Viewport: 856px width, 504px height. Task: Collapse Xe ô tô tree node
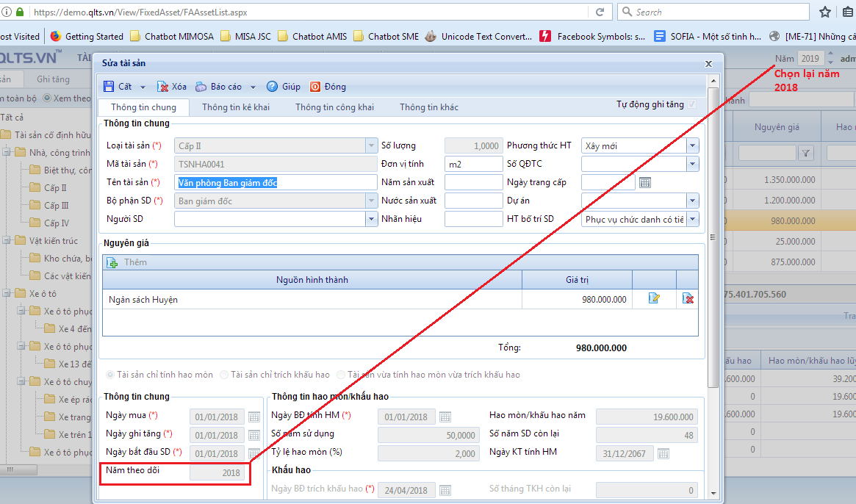tap(7, 293)
